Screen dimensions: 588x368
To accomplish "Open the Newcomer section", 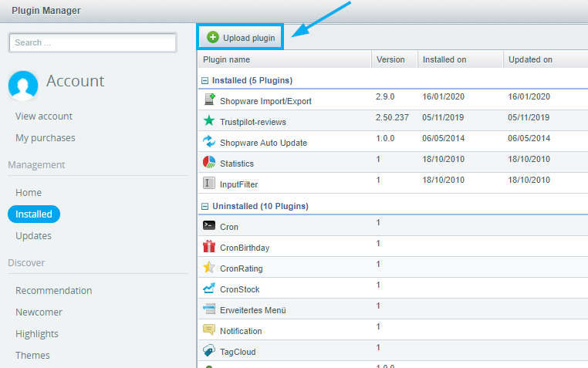I will point(39,312).
